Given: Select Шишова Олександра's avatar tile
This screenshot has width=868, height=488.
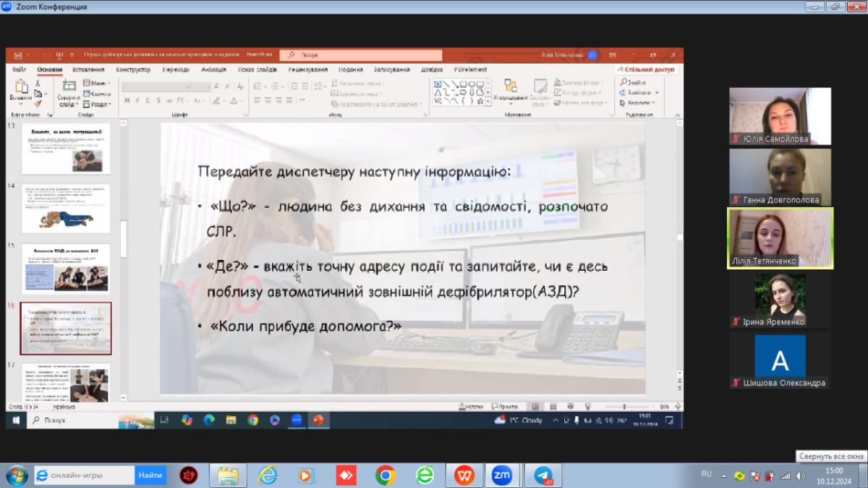Looking at the screenshot, I should point(780,361).
